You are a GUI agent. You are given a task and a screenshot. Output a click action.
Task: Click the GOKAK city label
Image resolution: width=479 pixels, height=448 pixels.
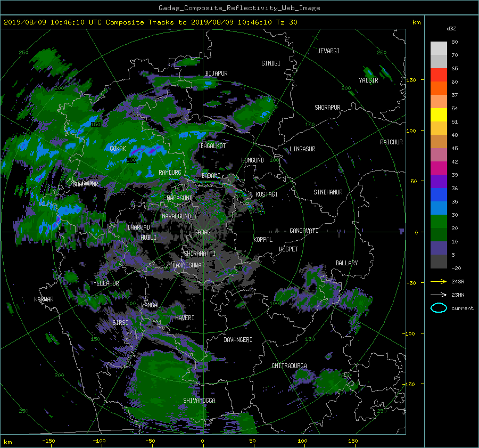tap(118, 149)
